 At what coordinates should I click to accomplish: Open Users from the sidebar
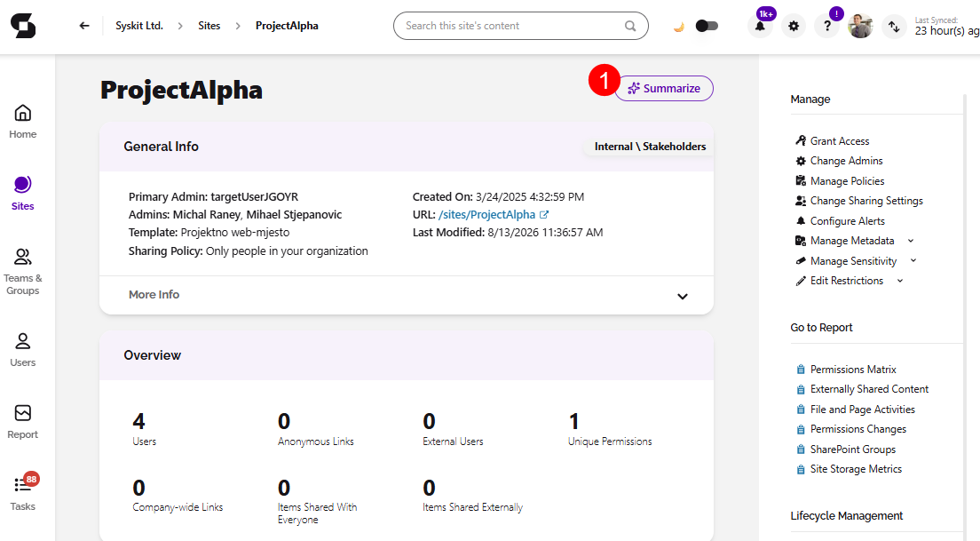[x=22, y=350]
